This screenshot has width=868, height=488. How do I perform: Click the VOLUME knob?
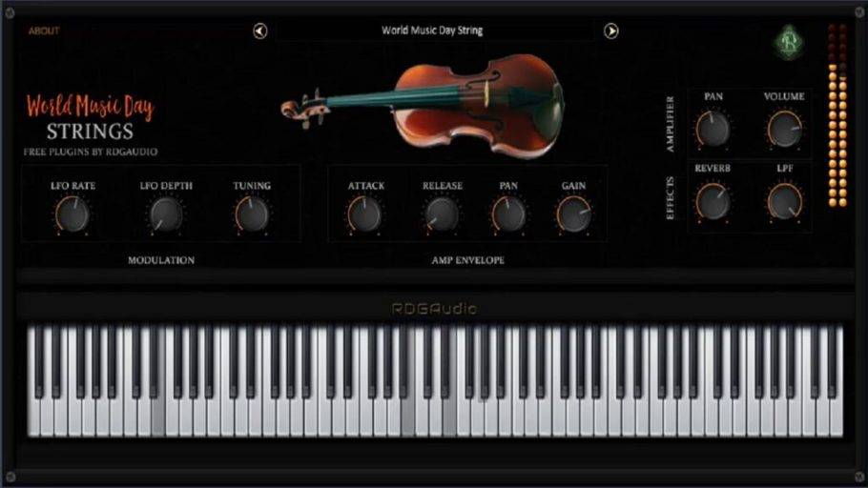click(784, 128)
